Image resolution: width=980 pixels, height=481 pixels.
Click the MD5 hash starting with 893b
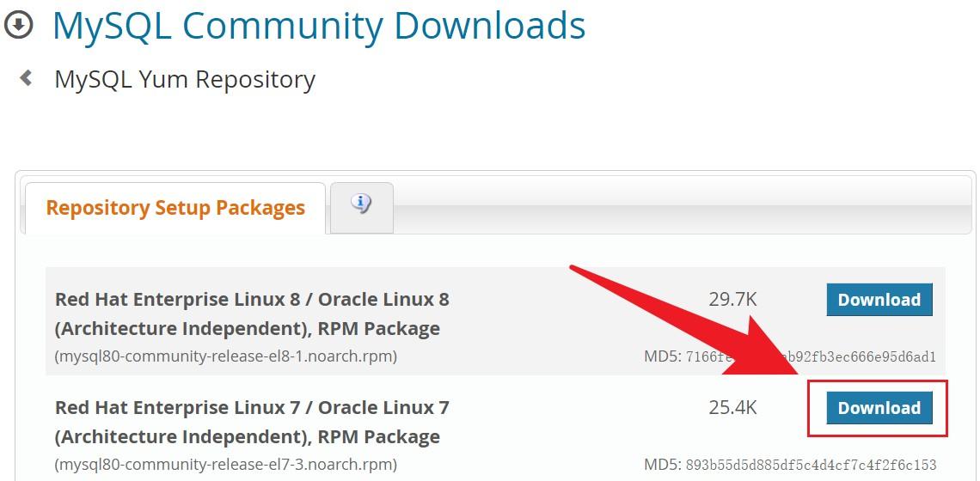810,465
